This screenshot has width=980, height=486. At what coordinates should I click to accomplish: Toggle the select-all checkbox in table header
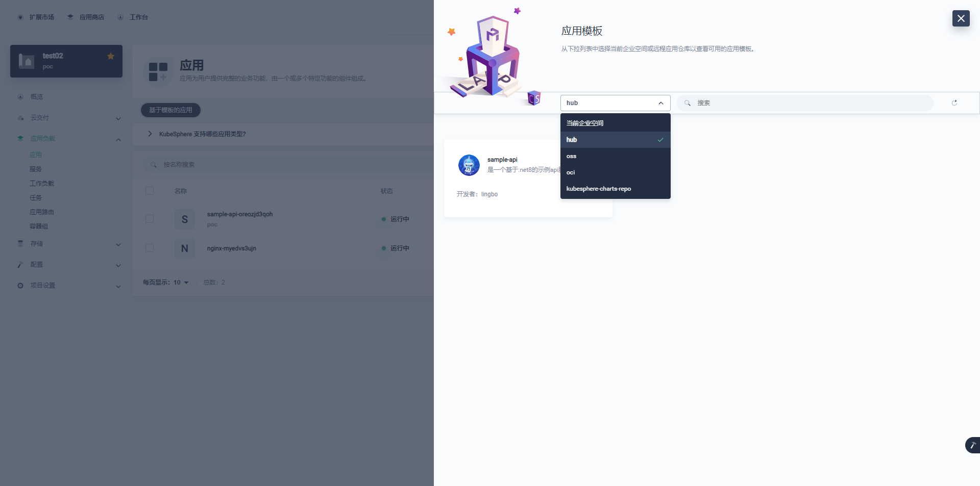click(x=150, y=191)
